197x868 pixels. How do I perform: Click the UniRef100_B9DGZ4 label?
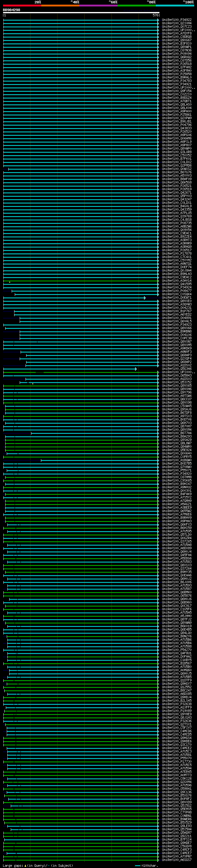176,98
